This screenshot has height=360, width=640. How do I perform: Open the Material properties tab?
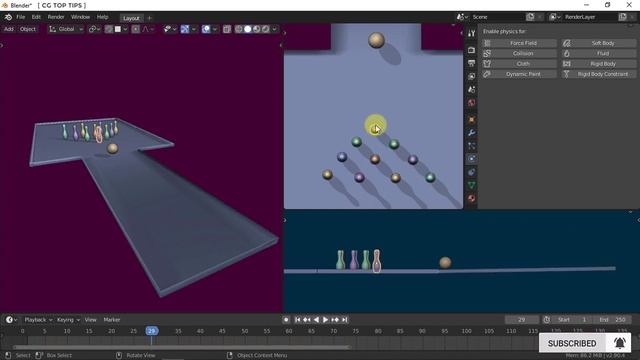coord(471,198)
